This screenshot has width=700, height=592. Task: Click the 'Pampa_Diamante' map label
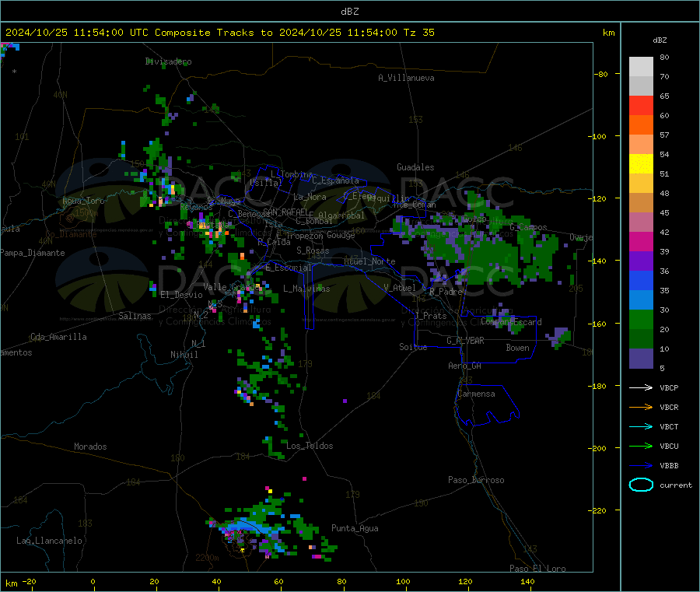coord(32,253)
